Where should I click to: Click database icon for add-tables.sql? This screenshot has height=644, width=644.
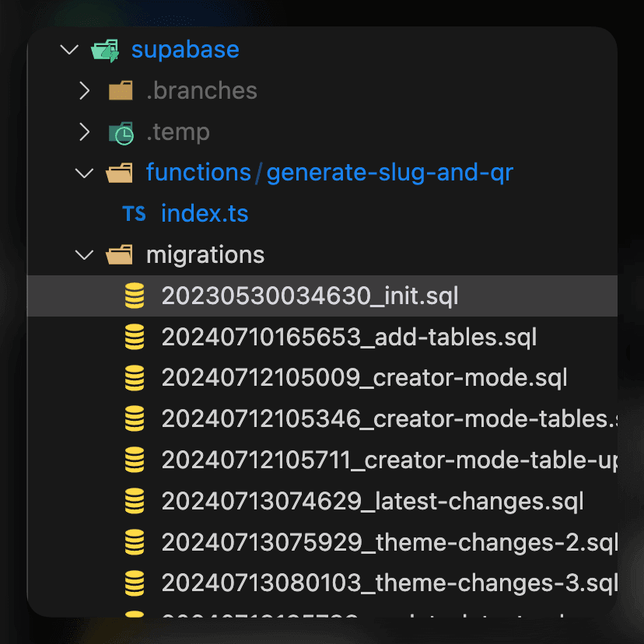click(135, 337)
